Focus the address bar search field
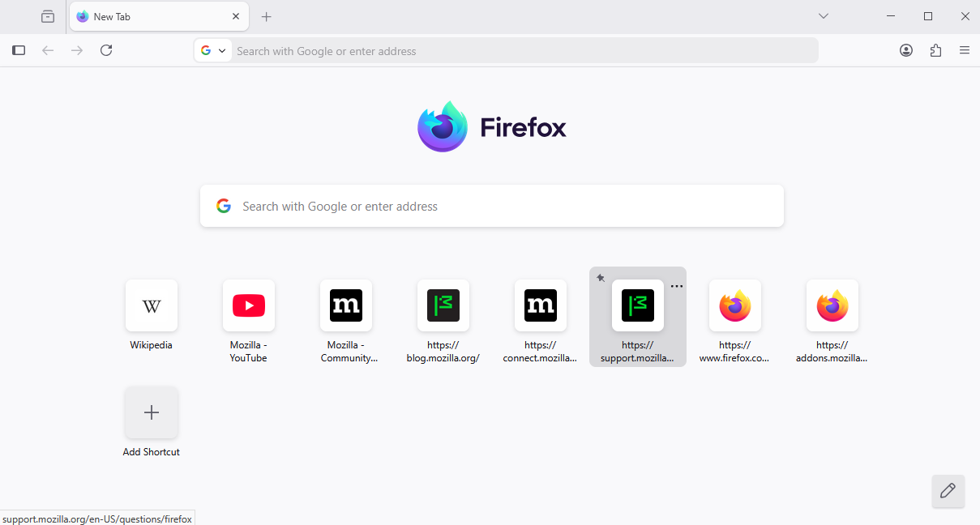Screen dimensions: 980x525 (x=525, y=51)
